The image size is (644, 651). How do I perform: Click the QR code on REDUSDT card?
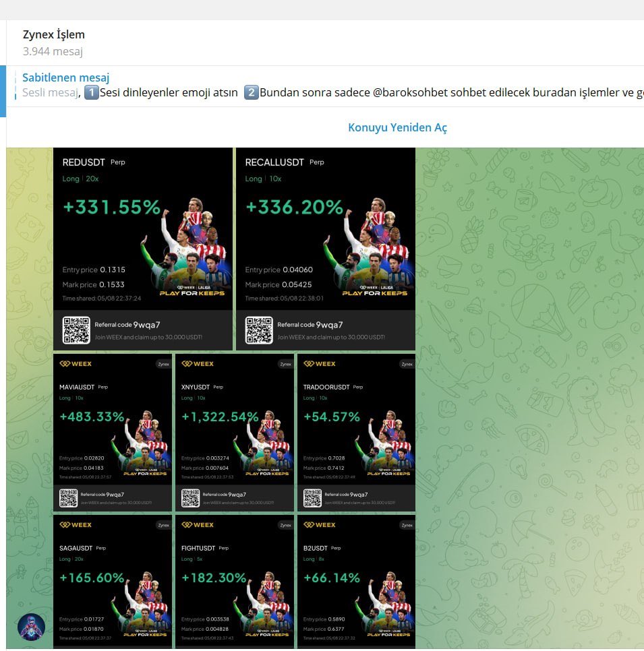click(x=76, y=330)
